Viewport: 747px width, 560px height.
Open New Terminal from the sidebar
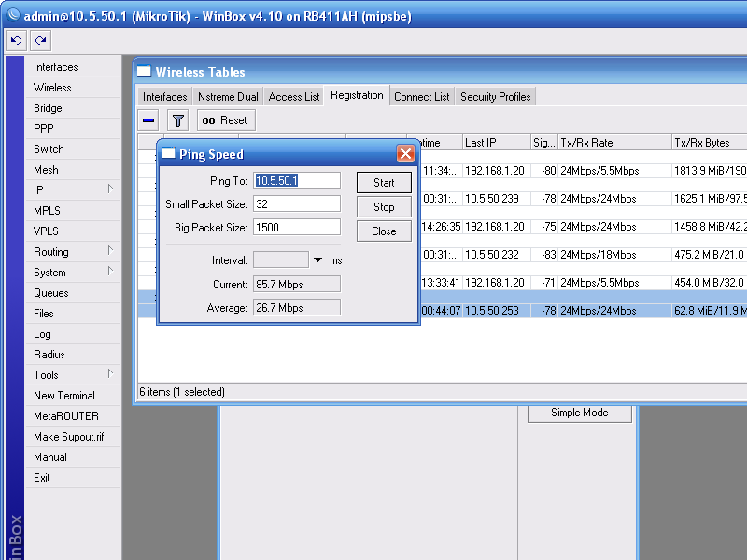73,395
